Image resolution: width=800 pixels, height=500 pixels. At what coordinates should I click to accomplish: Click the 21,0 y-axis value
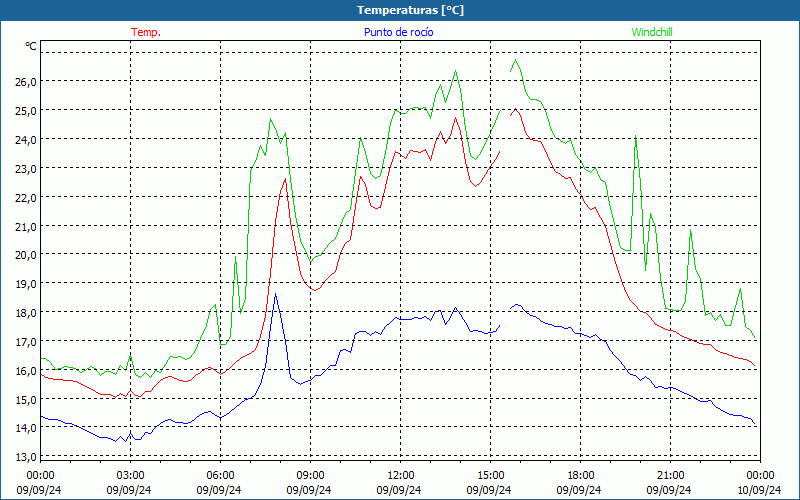pos(24,226)
